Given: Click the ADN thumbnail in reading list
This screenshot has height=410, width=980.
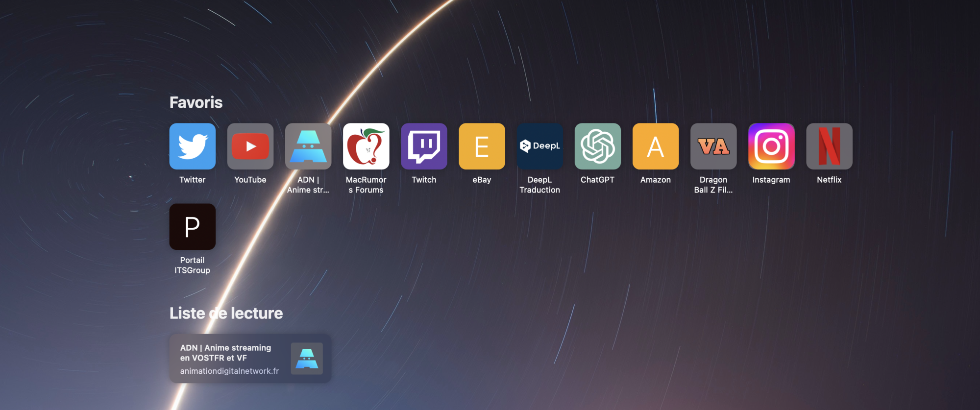Looking at the screenshot, I should click(307, 359).
